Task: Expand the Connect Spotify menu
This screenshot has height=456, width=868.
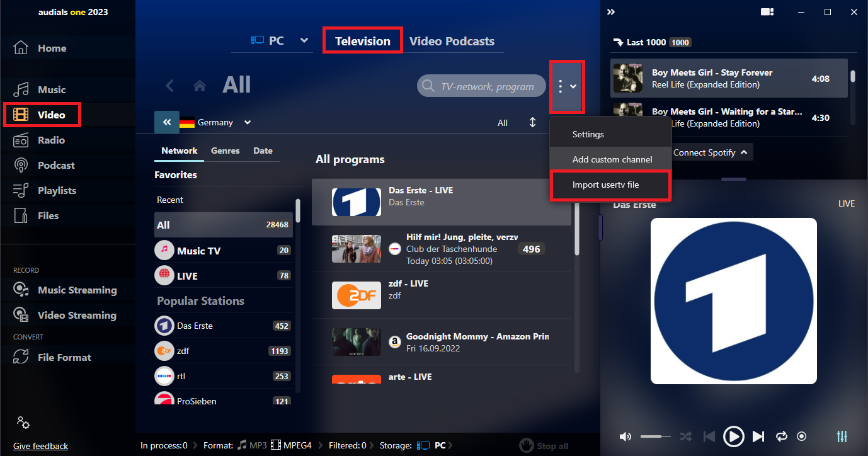Action: pos(711,152)
